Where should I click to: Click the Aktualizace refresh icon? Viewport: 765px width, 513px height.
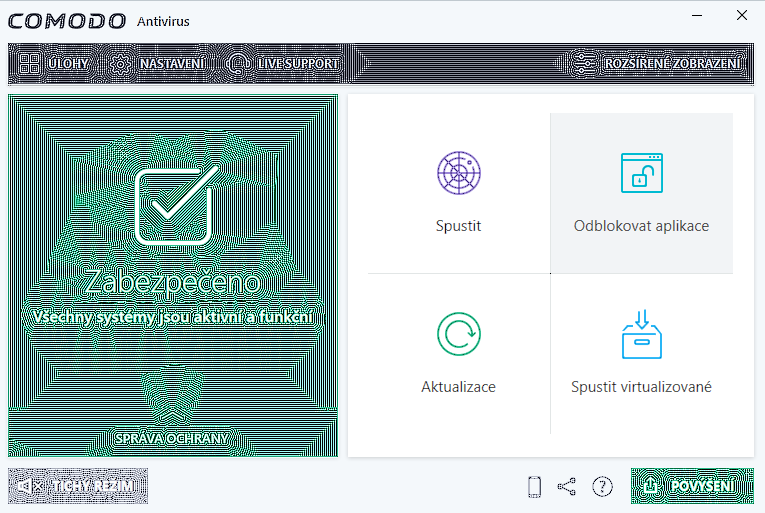(x=459, y=334)
